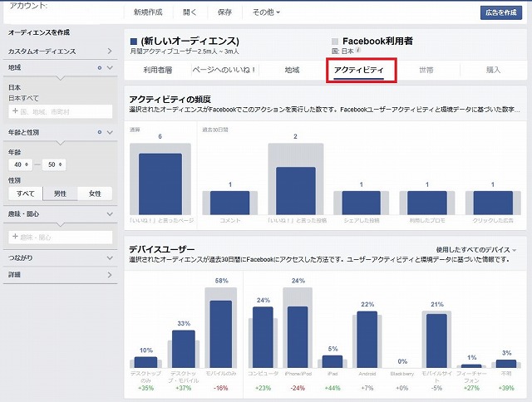Open 使用したすべてのデバイス dropdown
Screen dimensions: 532x402
click(x=476, y=250)
